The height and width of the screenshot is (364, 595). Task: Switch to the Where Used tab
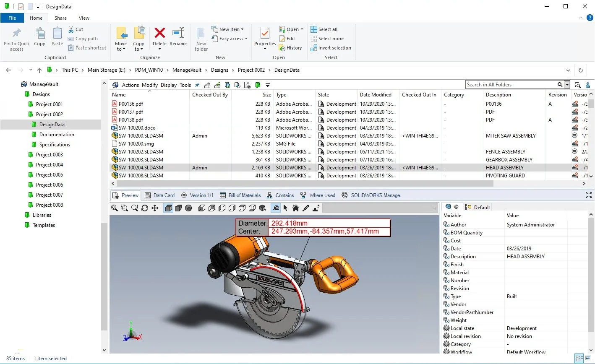tap(317, 195)
